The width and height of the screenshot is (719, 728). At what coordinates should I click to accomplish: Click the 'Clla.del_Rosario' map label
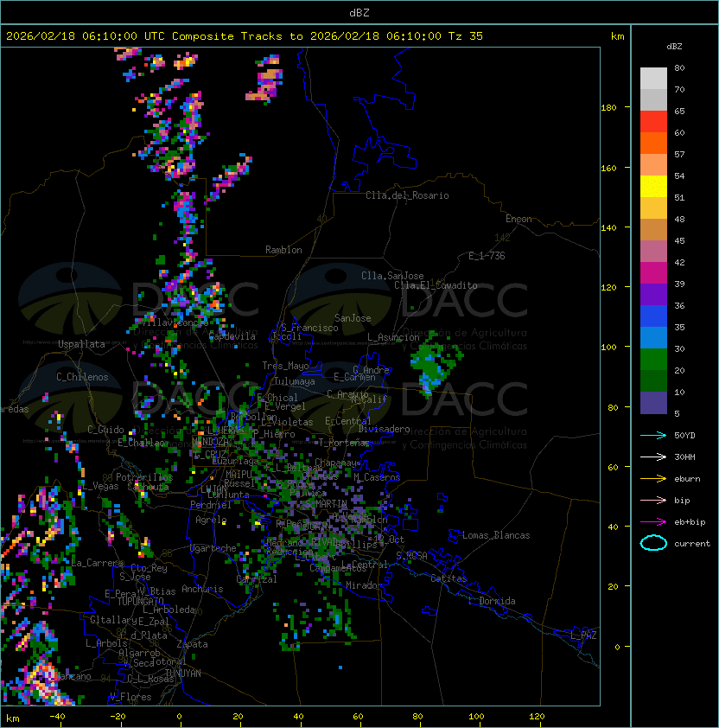(x=407, y=195)
